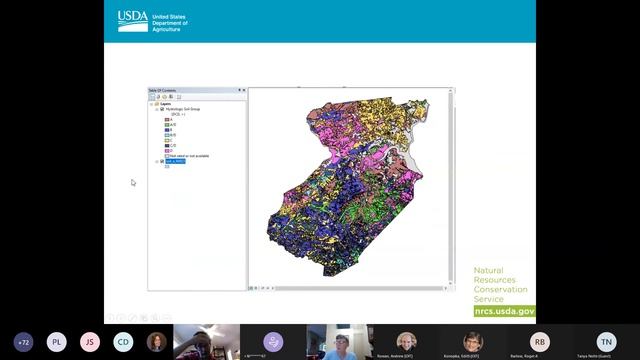Click the brown A class swatch
Viewport: 640px width, 360px height.
coord(167,120)
